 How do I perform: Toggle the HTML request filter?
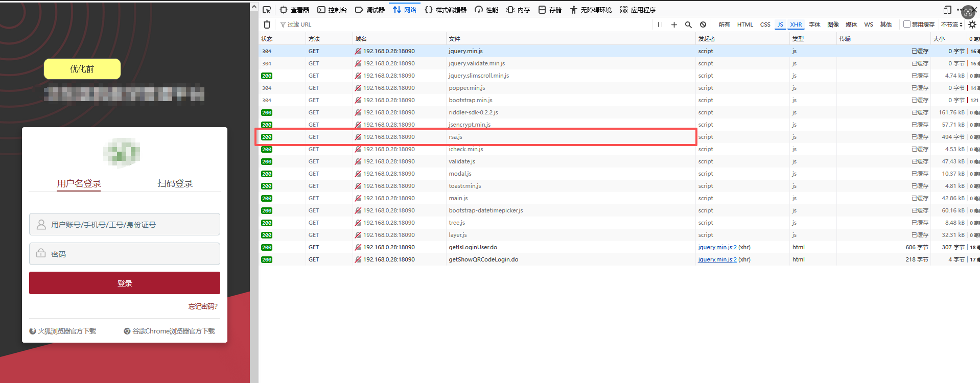745,25
